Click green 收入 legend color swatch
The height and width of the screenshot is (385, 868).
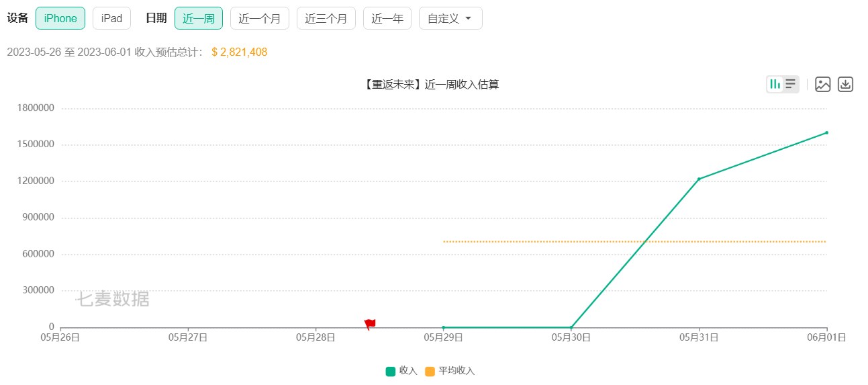point(390,371)
